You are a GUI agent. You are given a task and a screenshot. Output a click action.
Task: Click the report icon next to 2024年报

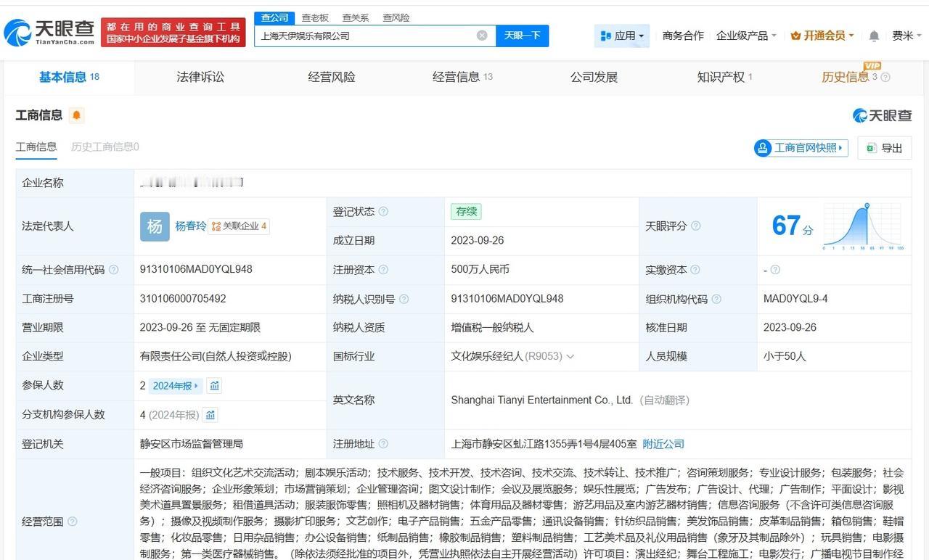click(x=214, y=385)
